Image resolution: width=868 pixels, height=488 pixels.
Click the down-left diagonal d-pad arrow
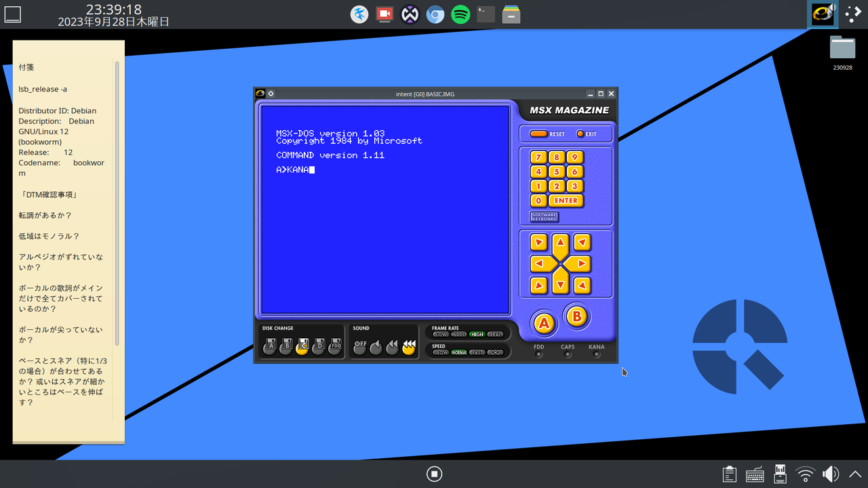539,285
